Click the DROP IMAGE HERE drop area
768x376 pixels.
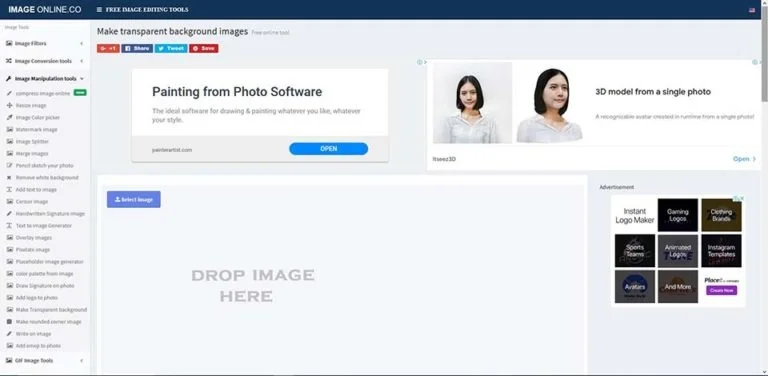(x=253, y=285)
